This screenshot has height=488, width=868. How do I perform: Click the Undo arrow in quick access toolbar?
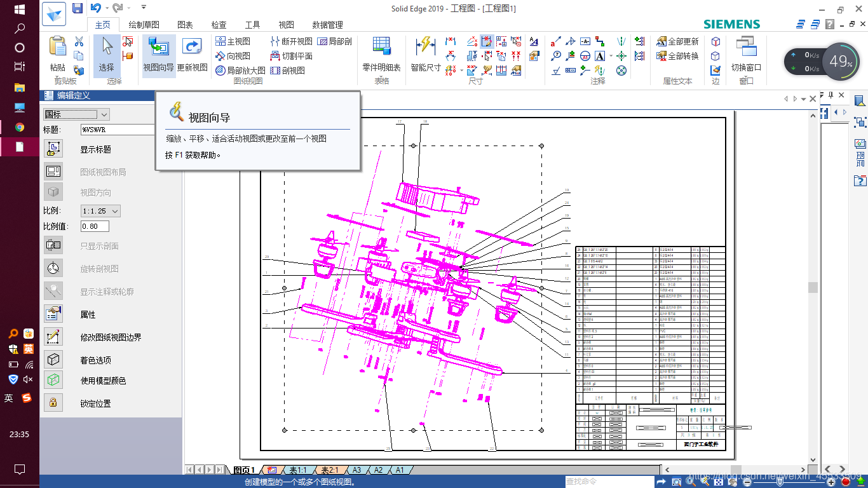95,8
